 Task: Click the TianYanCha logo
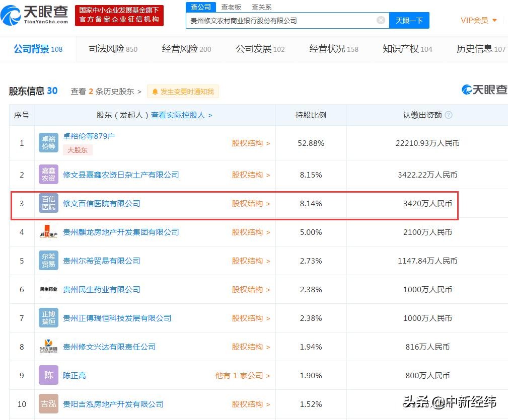pos(34,15)
